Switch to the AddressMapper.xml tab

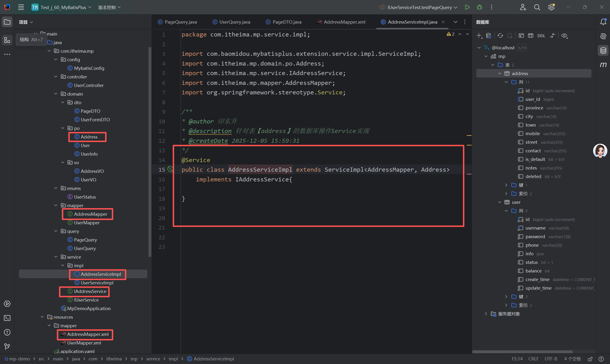point(344,22)
